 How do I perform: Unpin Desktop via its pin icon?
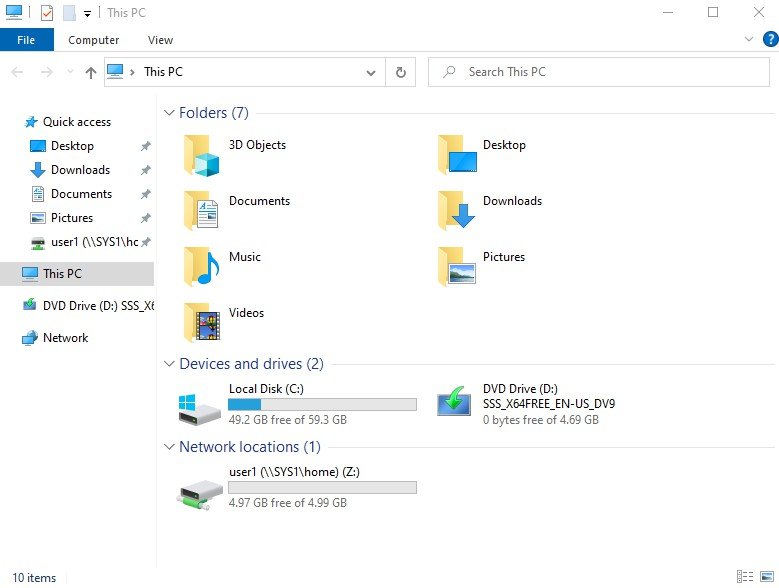pos(145,146)
